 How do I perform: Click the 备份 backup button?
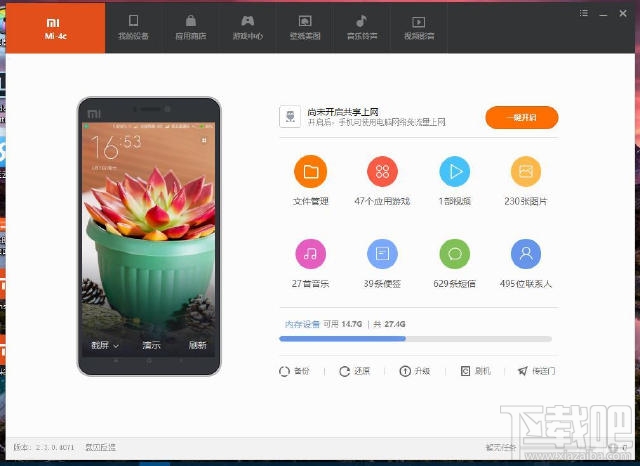294,371
